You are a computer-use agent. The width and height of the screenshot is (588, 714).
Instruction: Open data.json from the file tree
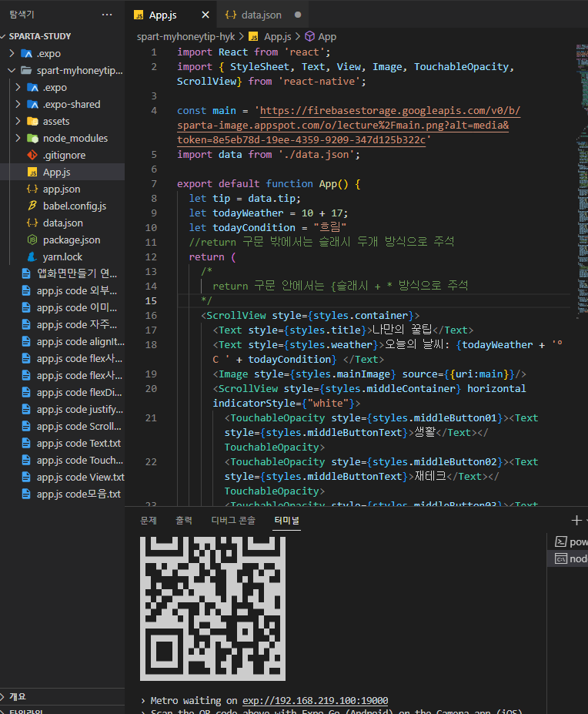63,223
